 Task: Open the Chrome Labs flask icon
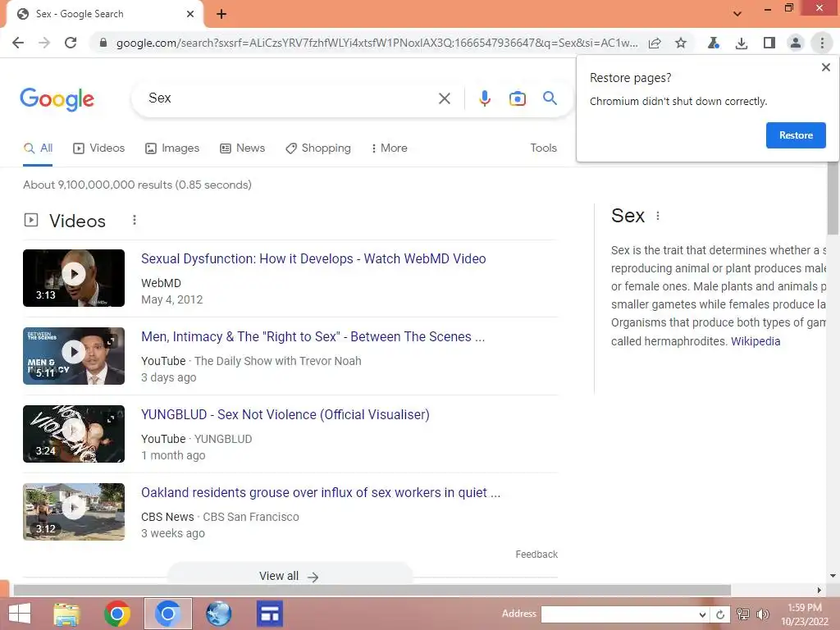pos(713,43)
